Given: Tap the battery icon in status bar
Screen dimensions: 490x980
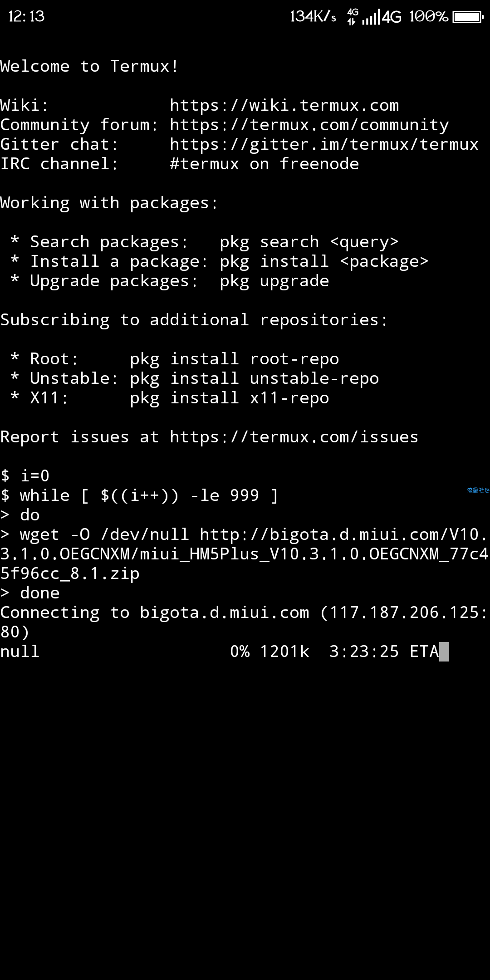Looking at the screenshot, I should (x=468, y=17).
